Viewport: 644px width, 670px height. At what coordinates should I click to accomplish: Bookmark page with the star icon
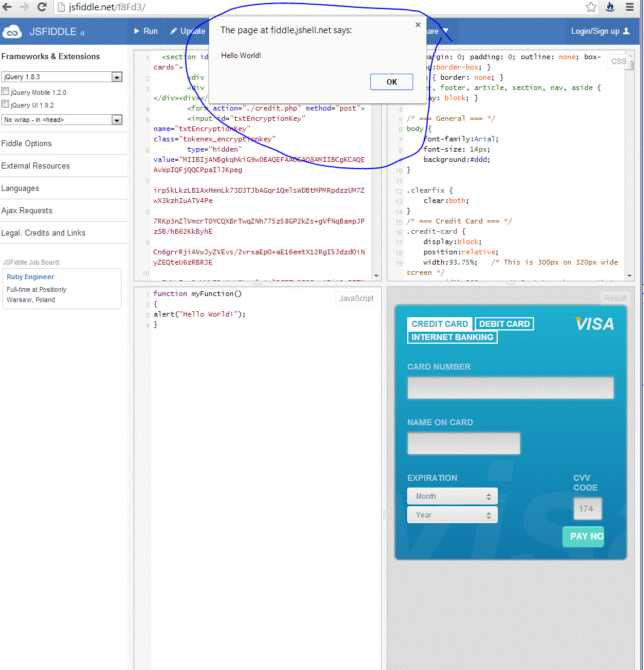(591, 7)
